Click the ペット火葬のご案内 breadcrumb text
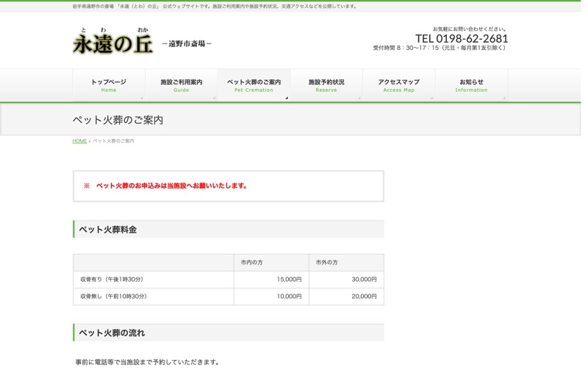 click(x=114, y=141)
